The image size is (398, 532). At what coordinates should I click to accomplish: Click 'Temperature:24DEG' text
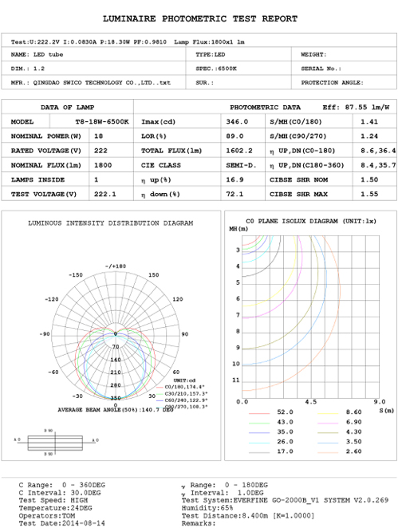click(x=55, y=508)
